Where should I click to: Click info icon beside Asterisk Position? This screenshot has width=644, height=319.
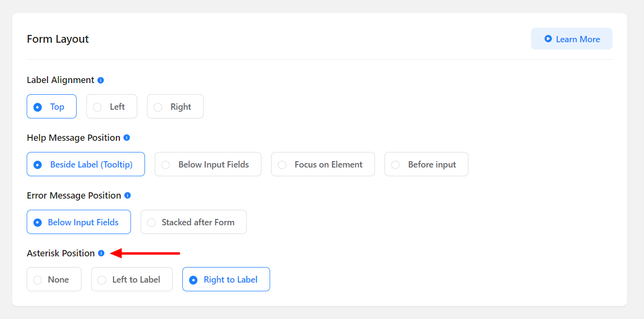pos(101,253)
